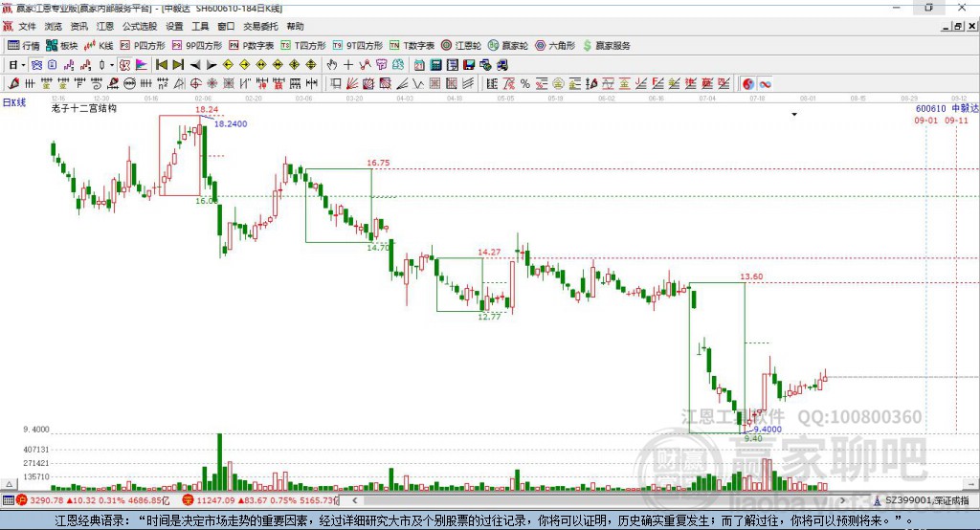
Task: Select the red fan lines tool
Action: point(352,84)
